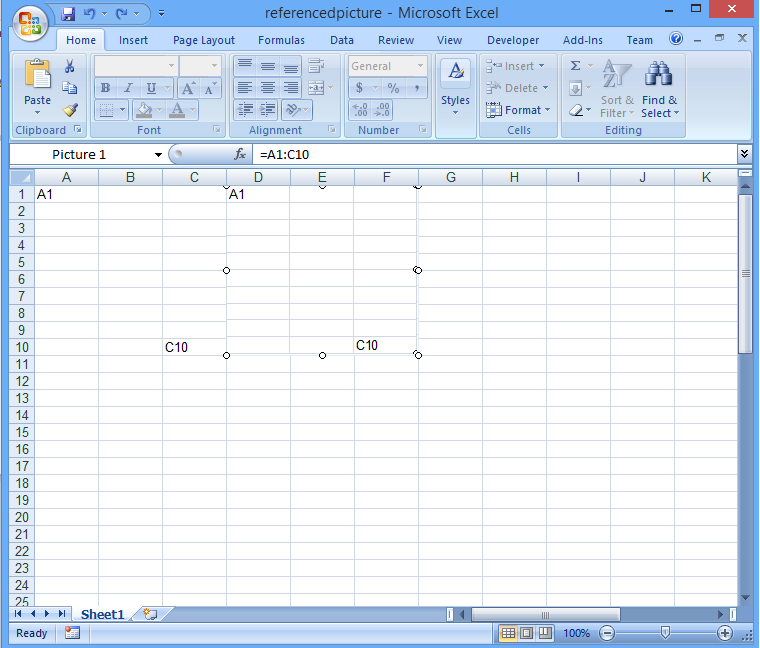Click the Paste button
The height and width of the screenshot is (648, 760).
click(37, 88)
